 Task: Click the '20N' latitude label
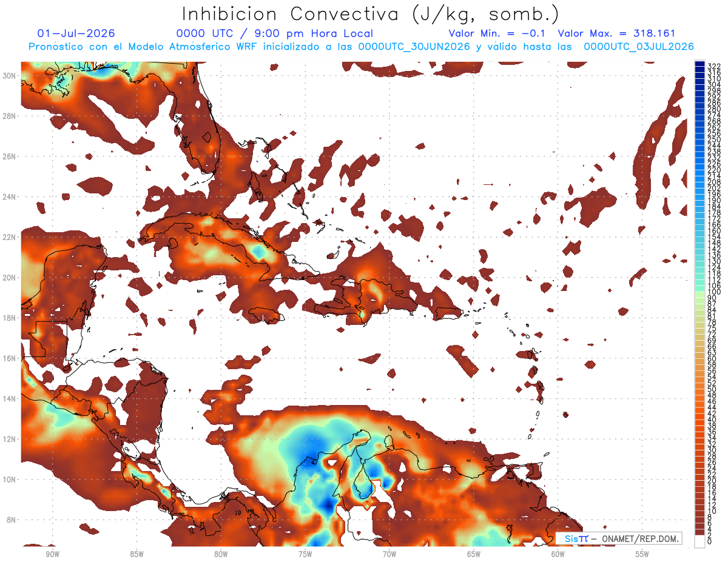pos(10,277)
